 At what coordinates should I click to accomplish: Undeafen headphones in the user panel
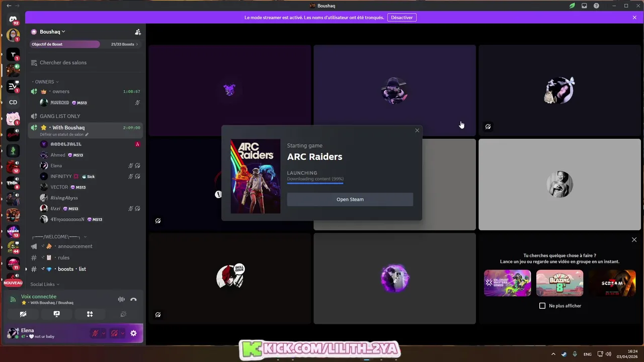coord(114,333)
